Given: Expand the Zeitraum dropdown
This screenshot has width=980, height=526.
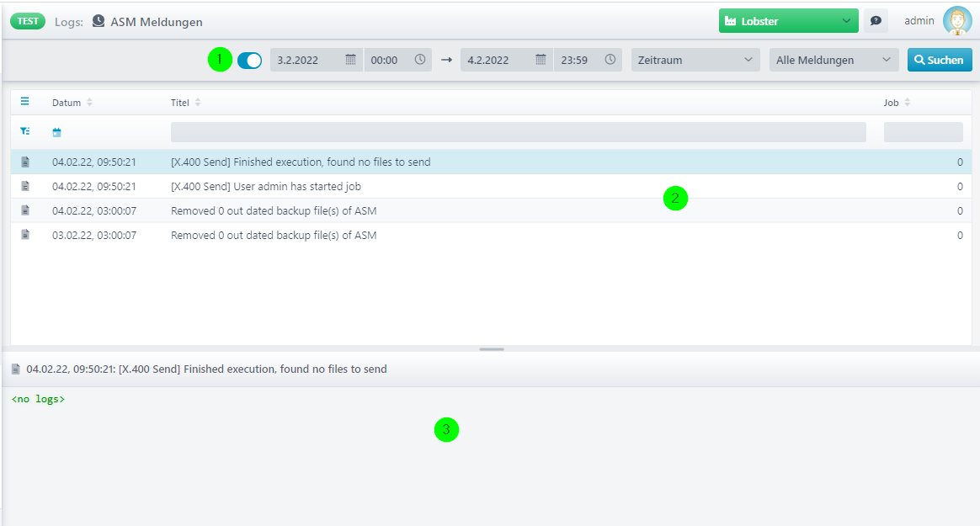Looking at the screenshot, I should 695,60.
